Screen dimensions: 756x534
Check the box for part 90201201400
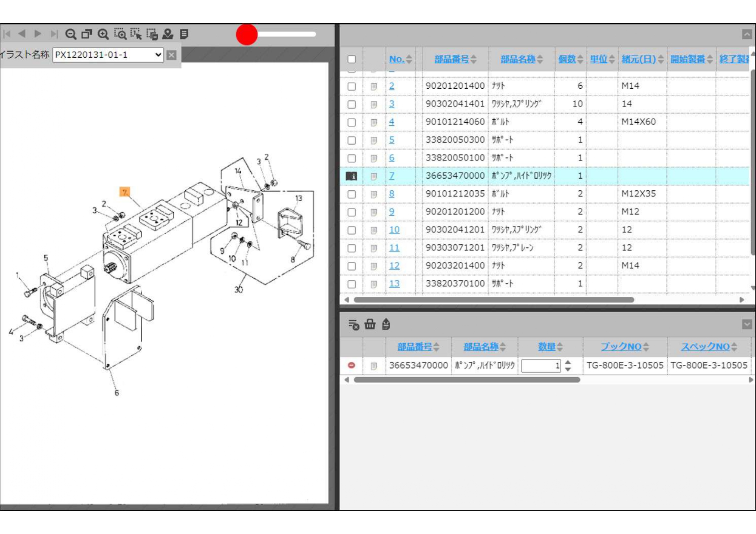352,86
